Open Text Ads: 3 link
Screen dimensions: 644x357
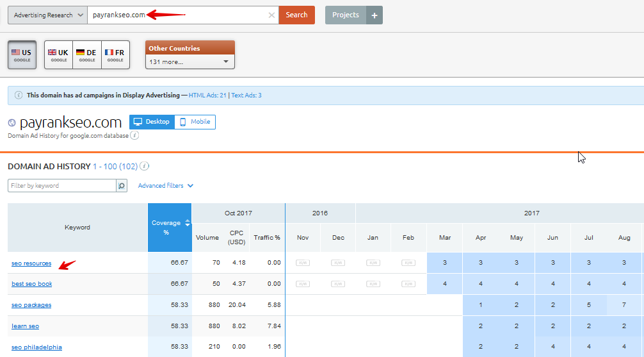pos(246,95)
